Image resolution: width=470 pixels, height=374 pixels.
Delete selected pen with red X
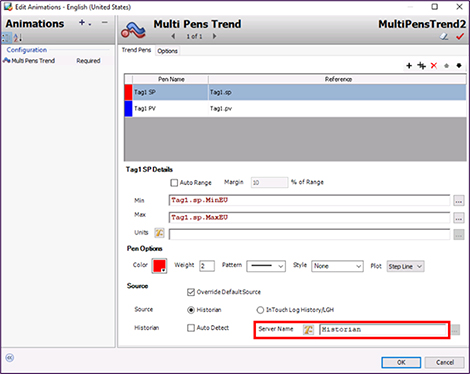pyautogui.click(x=434, y=66)
